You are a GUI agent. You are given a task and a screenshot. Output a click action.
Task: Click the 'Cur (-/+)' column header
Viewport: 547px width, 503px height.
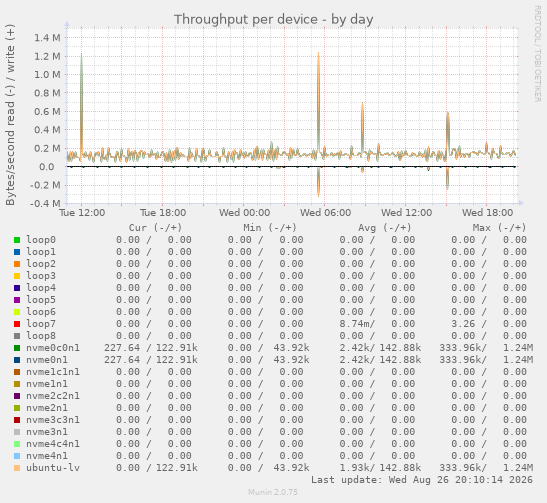tap(155, 228)
